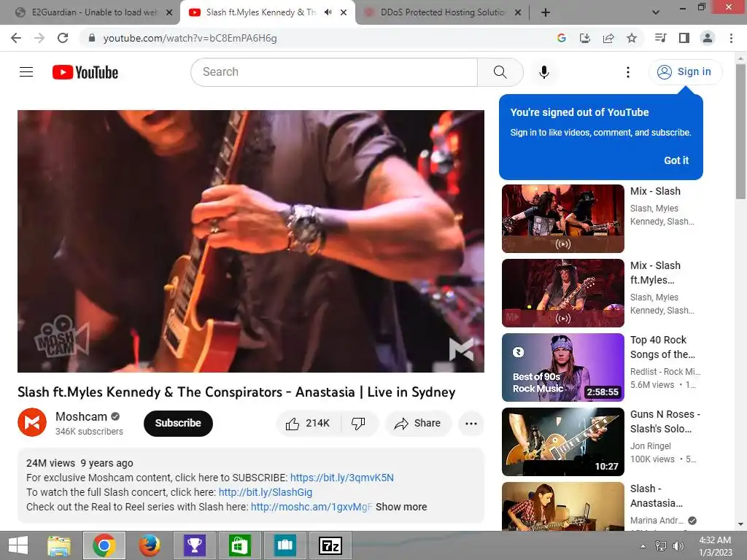
Task: Close the DDoS Protected Hosting tab
Action: pos(518,13)
